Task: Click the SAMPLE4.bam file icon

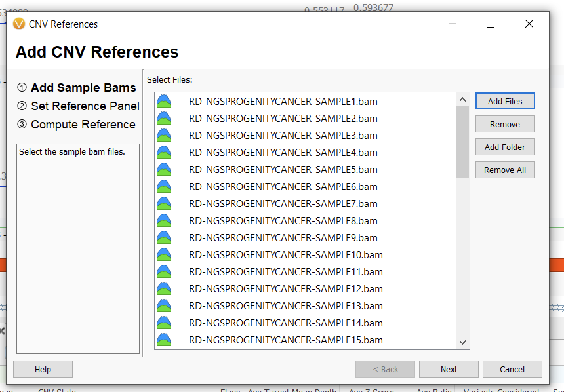Action: pyautogui.click(x=163, y=152)
